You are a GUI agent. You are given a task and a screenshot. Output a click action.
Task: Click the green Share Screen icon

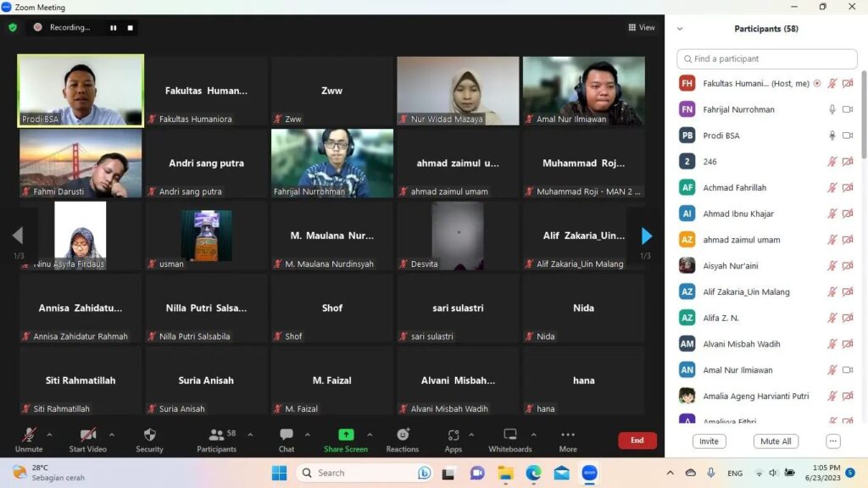(x=346, y=435)
